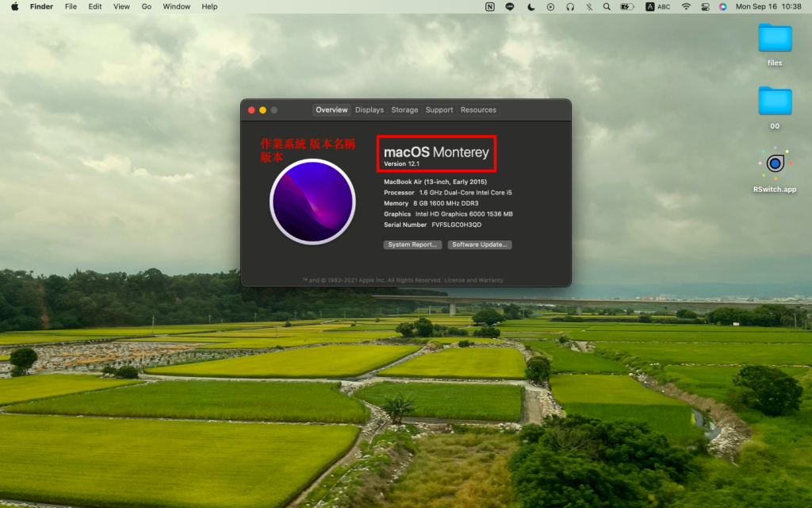Open the Apple menu
This screenshot has width=812, height=508.
pyautogui.click(x=14, y=6)
